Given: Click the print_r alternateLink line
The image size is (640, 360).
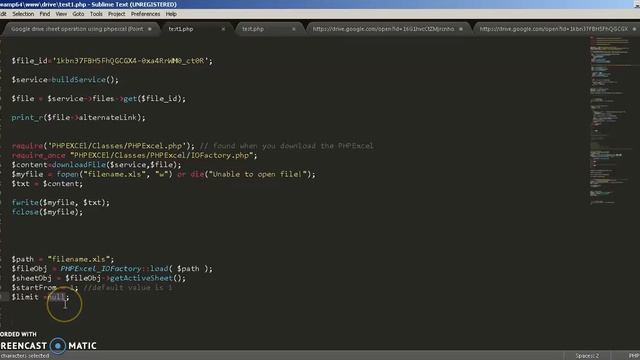Looking at the screenshot, I should coord(78,118).
